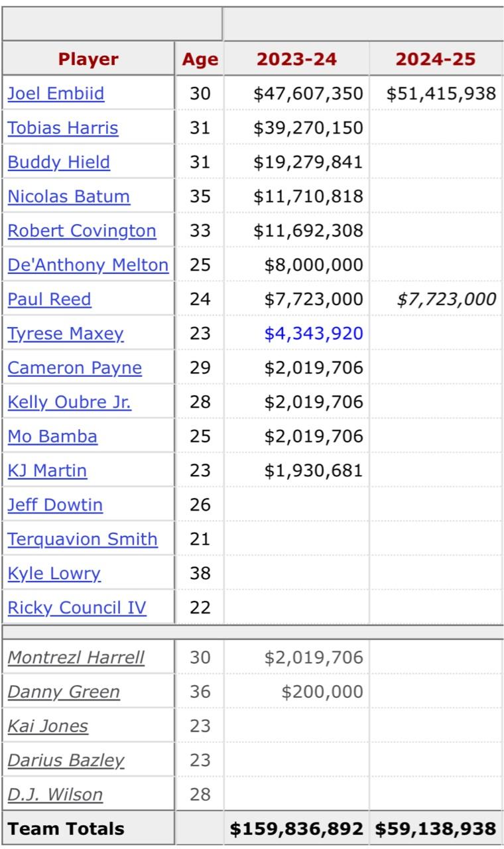Open Montrezl Harrell's player link
The width and height of the screenshot is (504, 849).
click(x=76, y=658)
